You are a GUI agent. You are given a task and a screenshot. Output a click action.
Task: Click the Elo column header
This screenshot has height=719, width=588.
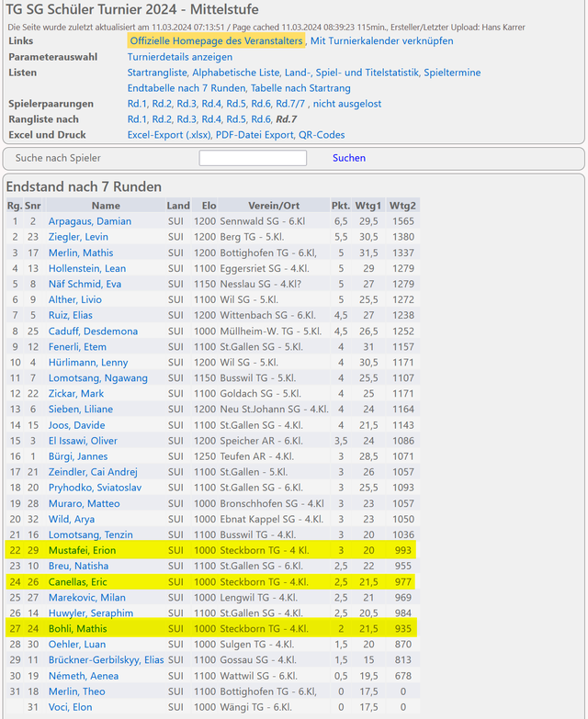pyautogui.click(x=209, y=206)
